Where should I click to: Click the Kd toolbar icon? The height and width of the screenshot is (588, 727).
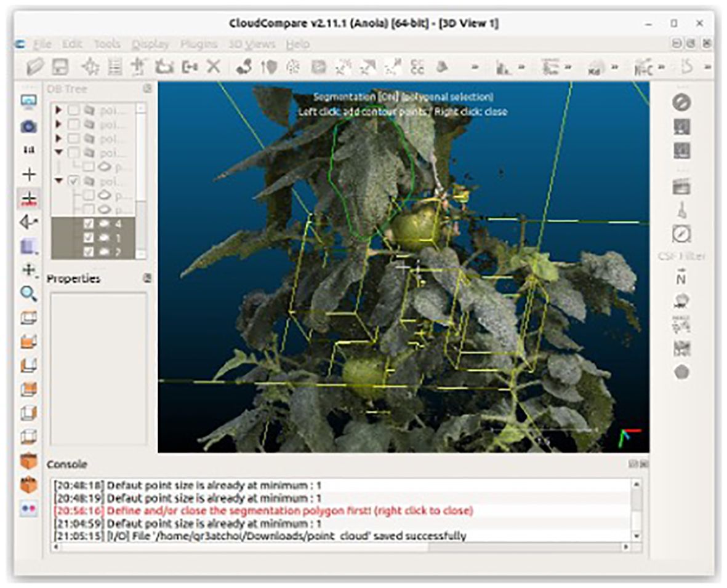(595, 68)
